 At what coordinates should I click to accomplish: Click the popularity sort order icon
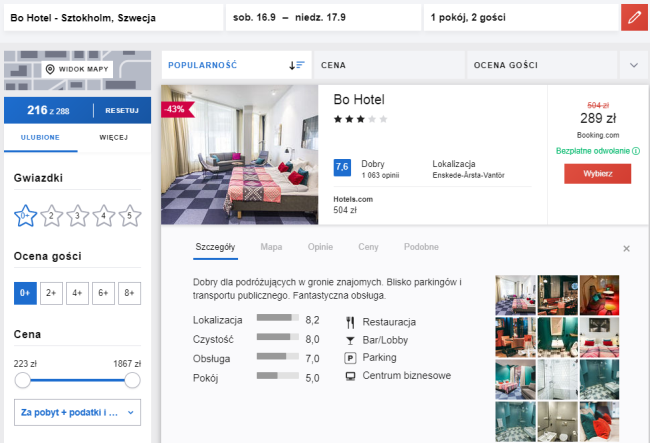pos(296,65)
